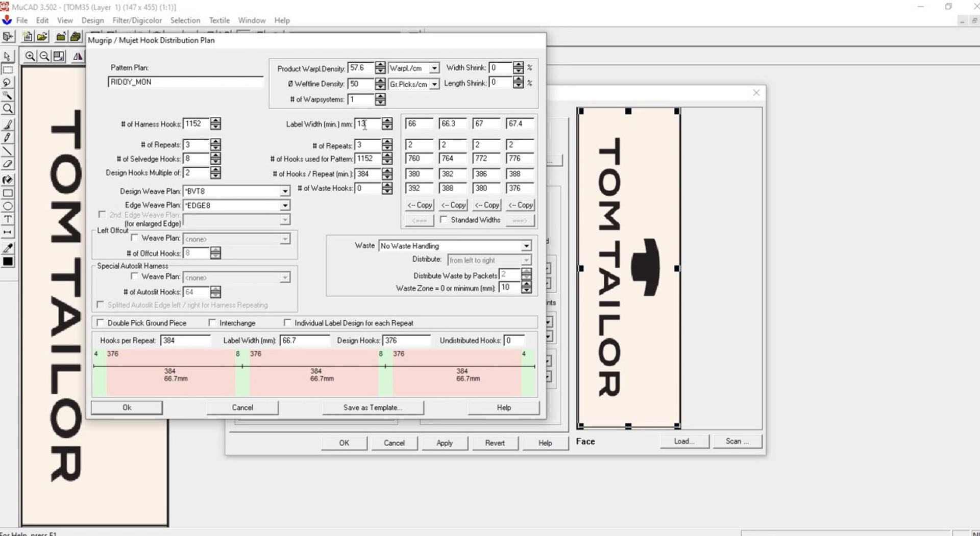Select the lasso selection tool
Viewport: 980px width, 536px height.
[8, 83]
